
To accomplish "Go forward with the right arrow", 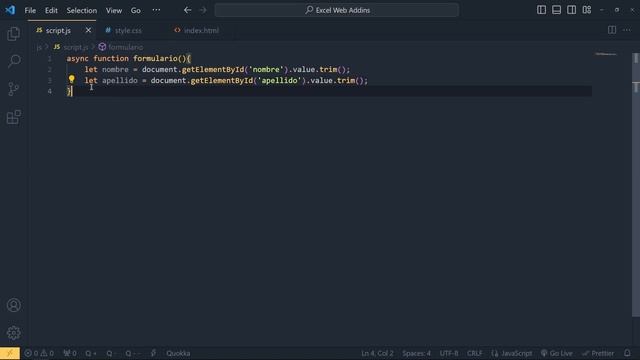I will coord(203,10).
